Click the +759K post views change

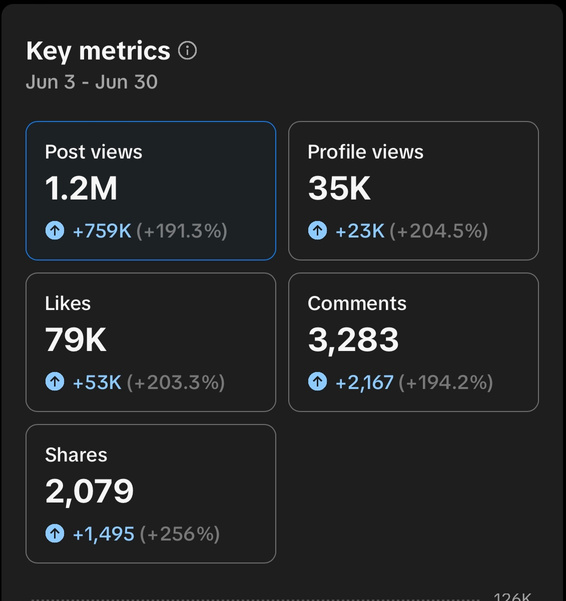coord(102,231)
